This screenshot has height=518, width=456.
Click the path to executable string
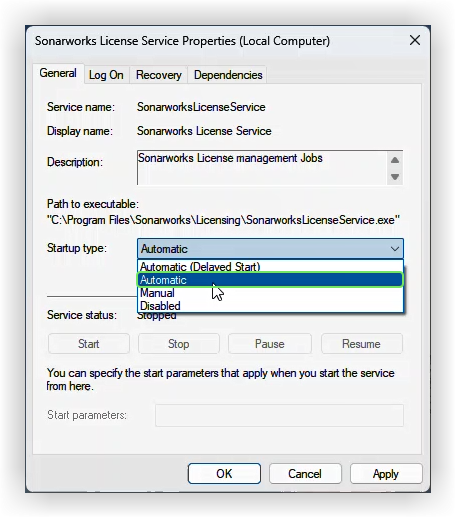click(223, 220)
